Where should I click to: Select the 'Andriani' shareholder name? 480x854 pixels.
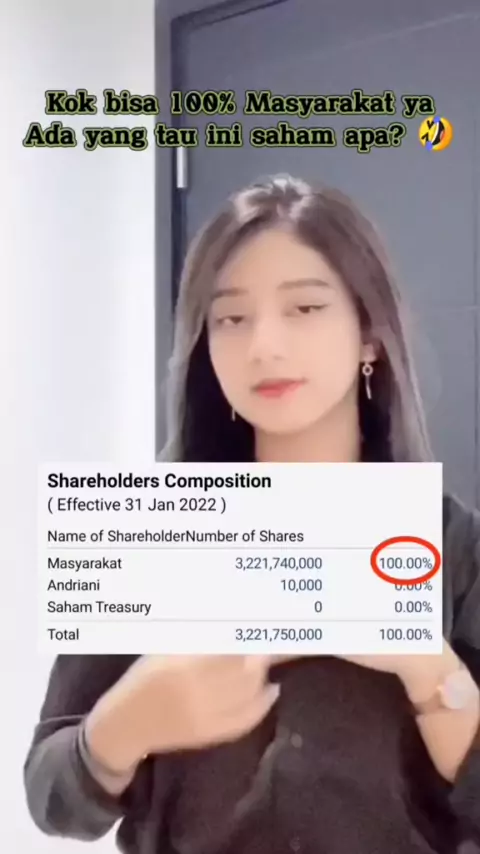(x=74, y=585)
